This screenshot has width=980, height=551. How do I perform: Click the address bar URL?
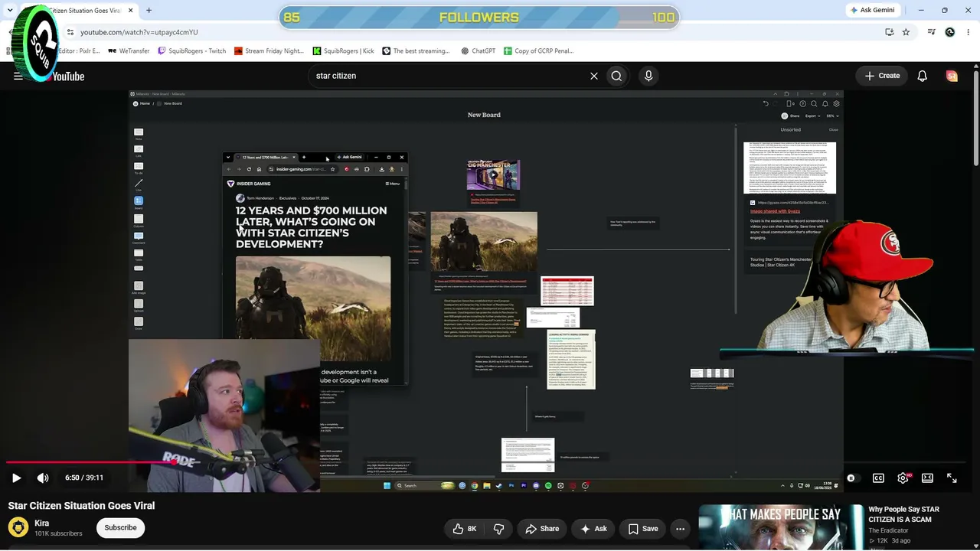click(x=139, y=32)
